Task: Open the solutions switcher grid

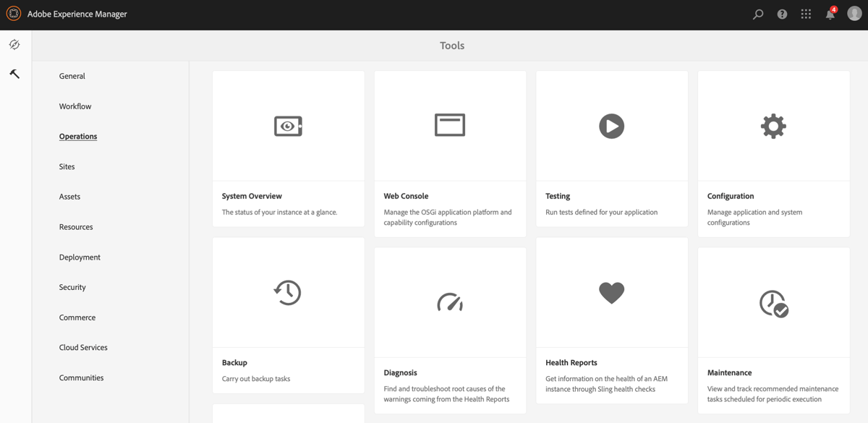Action: point(806,14)
